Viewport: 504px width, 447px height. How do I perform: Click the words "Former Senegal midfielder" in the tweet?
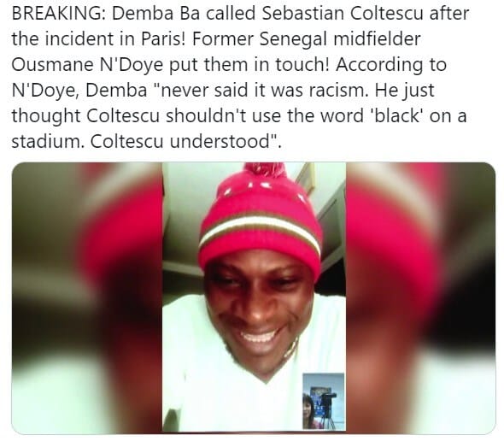tap(306, 39)
